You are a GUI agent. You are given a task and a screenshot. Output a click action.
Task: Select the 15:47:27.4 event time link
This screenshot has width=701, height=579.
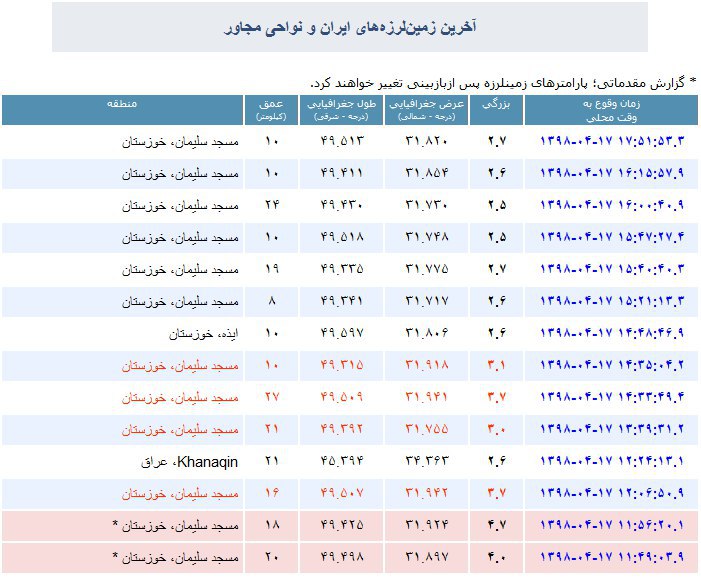tap(612, 238)
